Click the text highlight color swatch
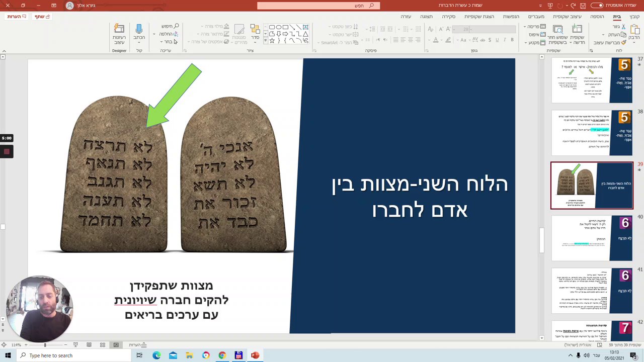644x362 pixels. (x=449, y=40)
